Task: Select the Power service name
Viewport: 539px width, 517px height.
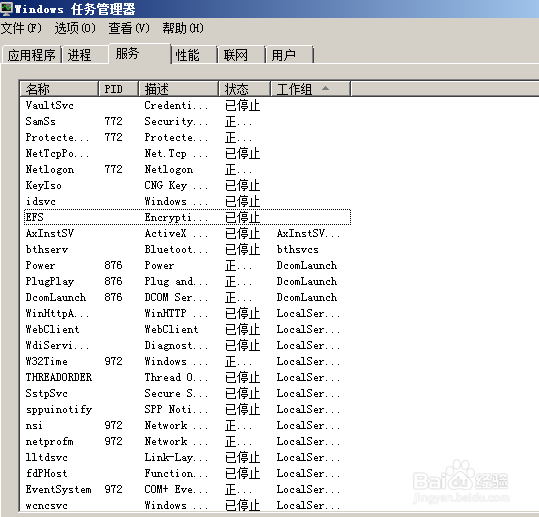Action: tap(40, 265)
